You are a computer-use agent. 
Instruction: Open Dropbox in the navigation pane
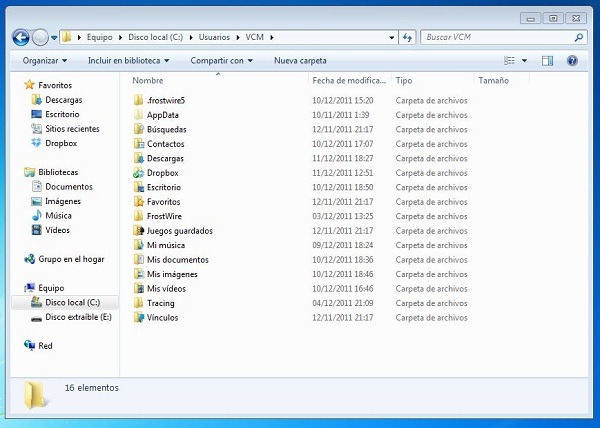coord(61,143)
